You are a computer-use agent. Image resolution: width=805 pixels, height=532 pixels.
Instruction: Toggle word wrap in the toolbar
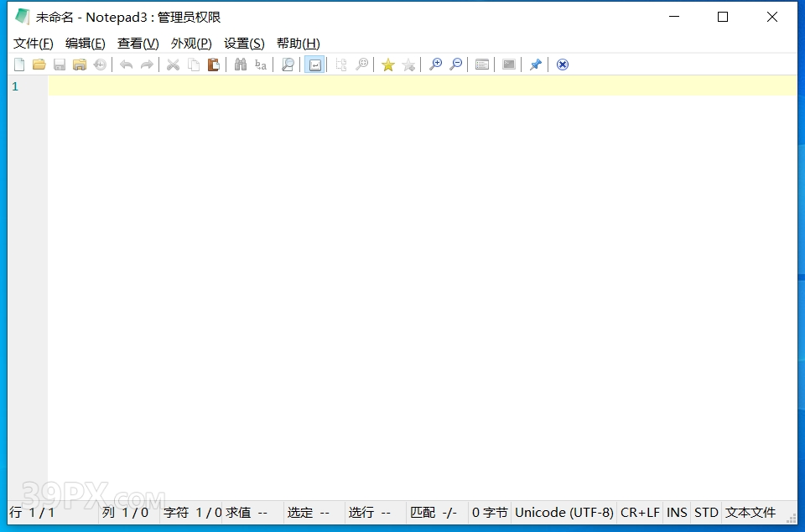tap(314, 65)
